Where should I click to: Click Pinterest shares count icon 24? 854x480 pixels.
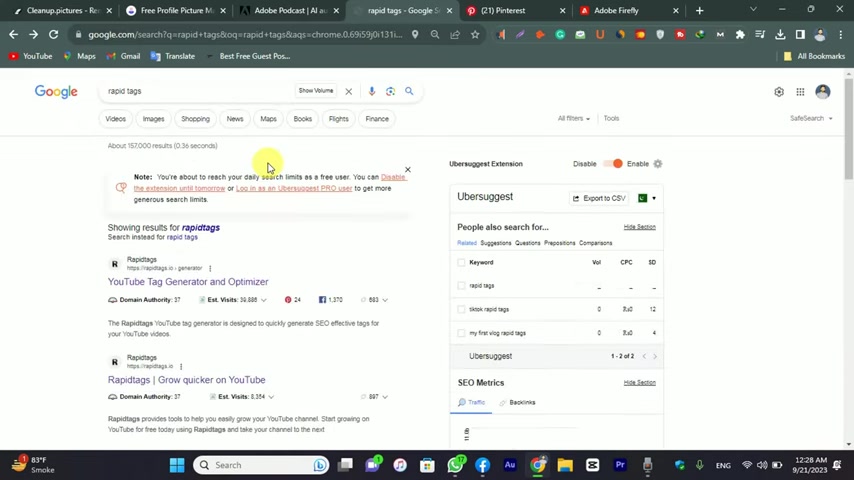[288, 300]
